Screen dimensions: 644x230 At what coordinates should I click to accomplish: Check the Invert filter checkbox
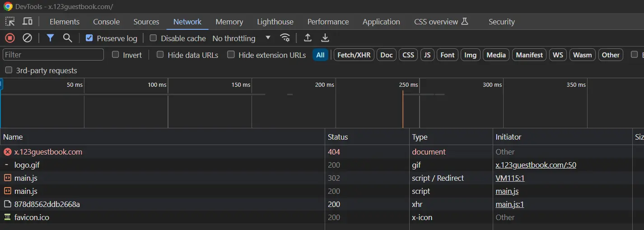point(115,55)
